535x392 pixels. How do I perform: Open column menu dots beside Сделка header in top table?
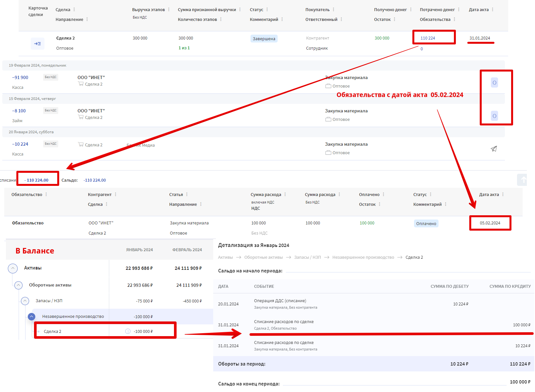(74, 9)
